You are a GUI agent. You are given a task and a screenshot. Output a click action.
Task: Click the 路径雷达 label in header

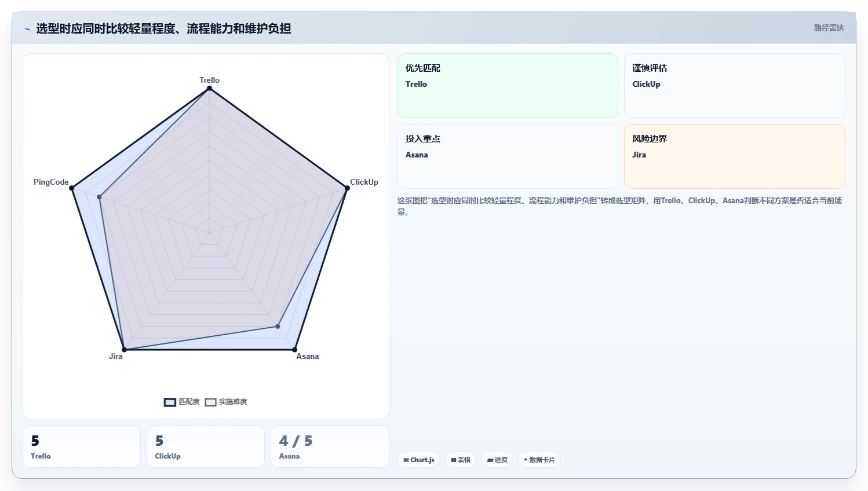pyautogui.click(x=829, y=28)
